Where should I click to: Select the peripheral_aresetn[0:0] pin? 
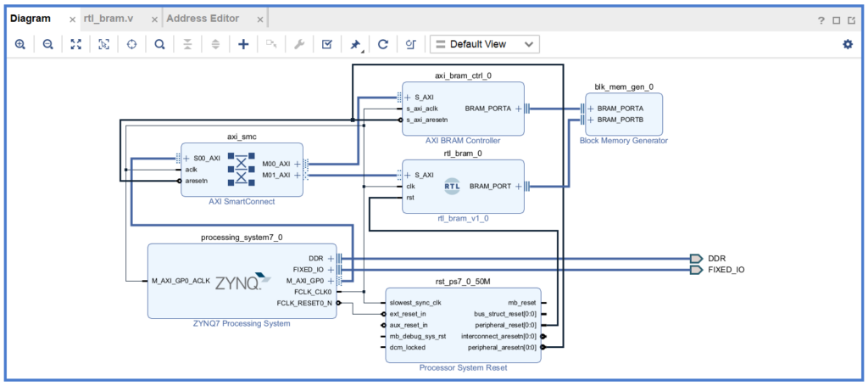502,347
